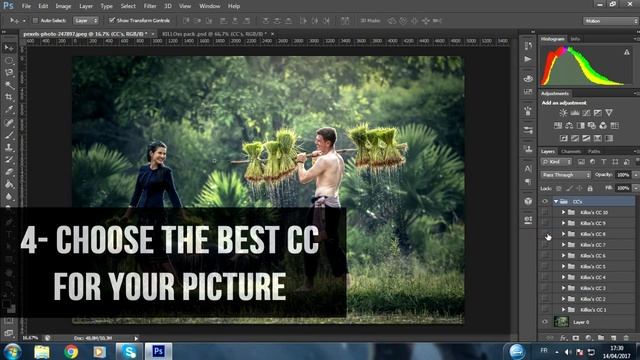Switch to the Killox pack .psd document tab
Viewport: 640px width, 360px height.
tap(214, 34)
